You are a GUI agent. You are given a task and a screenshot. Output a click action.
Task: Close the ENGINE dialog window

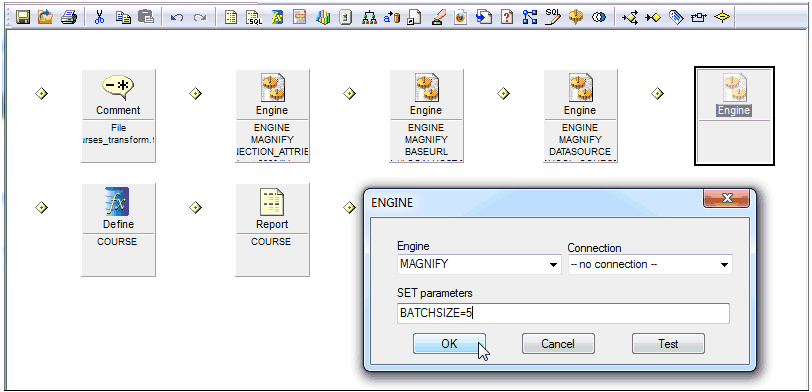[726, 198]
